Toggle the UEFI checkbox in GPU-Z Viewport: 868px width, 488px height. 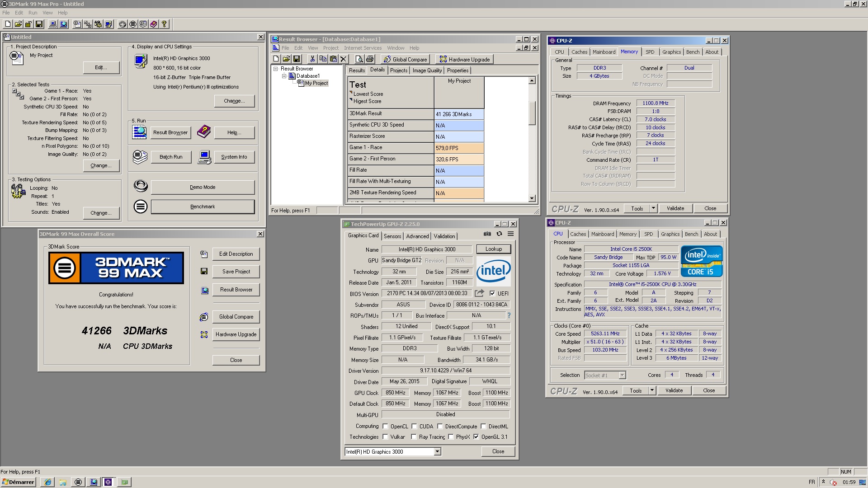point(492,293)
